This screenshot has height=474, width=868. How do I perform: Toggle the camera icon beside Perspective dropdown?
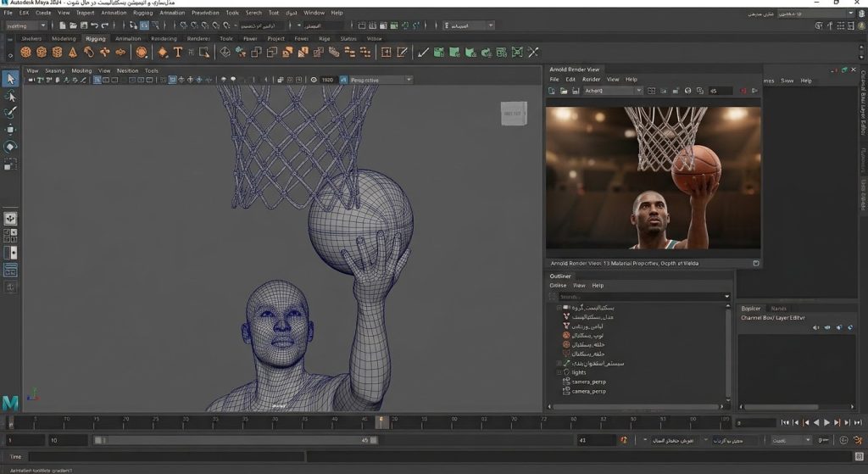click(x=343, y=80)
